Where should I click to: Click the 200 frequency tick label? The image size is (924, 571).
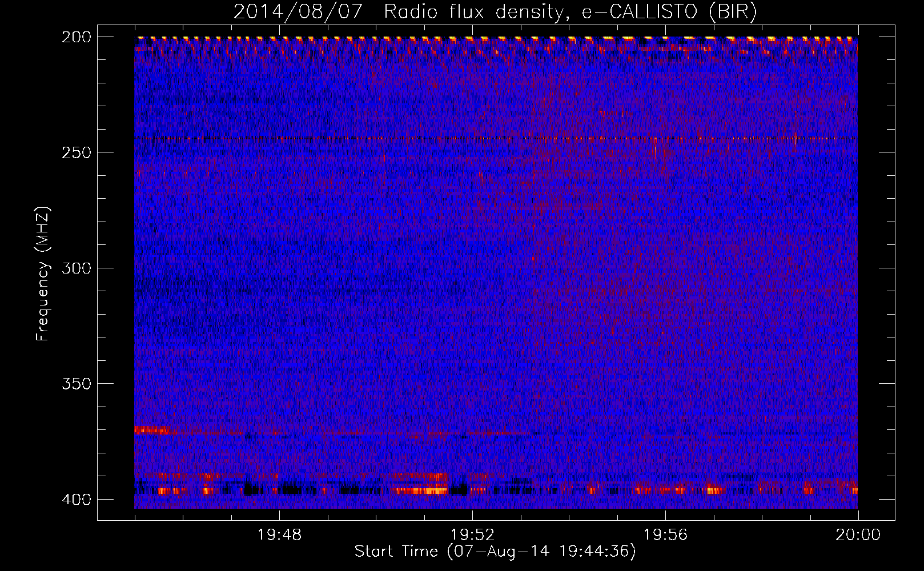pyautogui.click(x=77, y=37)
